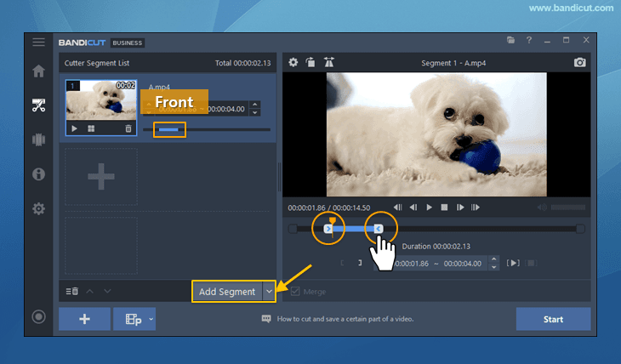Click 'Segment 1 - A.mp4' title
The height and width of the screenshot is (364, 621).
pos(453,63)
